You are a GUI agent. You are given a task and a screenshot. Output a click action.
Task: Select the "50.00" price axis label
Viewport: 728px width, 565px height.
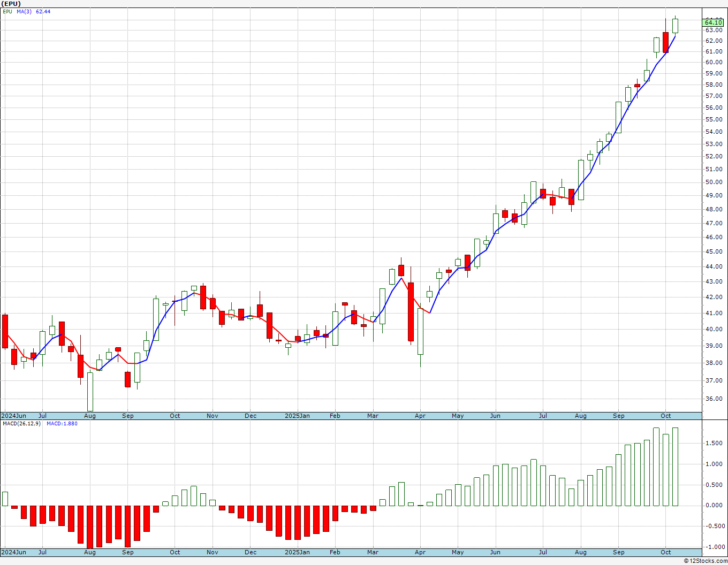pyautogui.click(x=714, y=182)
